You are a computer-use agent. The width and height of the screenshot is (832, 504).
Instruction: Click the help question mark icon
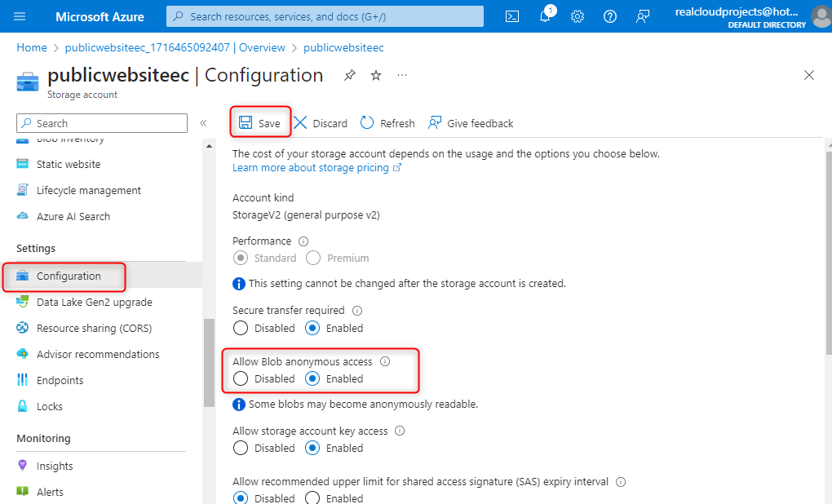609,16
